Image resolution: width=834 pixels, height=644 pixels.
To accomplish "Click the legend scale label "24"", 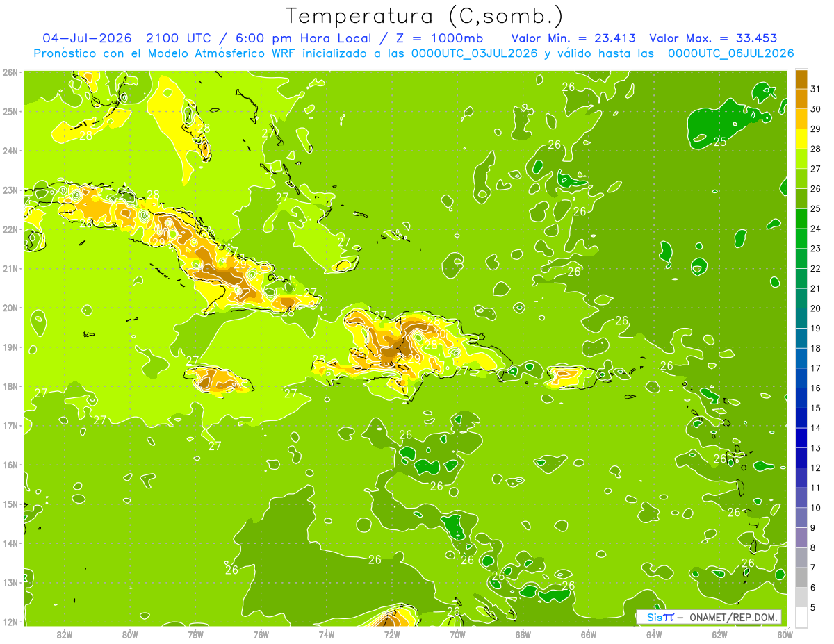I will pos(816,229).
